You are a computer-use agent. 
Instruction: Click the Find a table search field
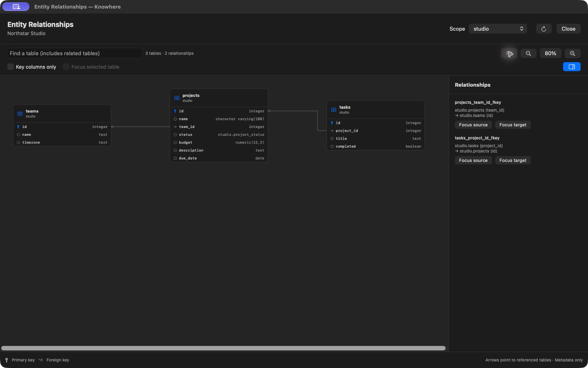coord(75,53)
